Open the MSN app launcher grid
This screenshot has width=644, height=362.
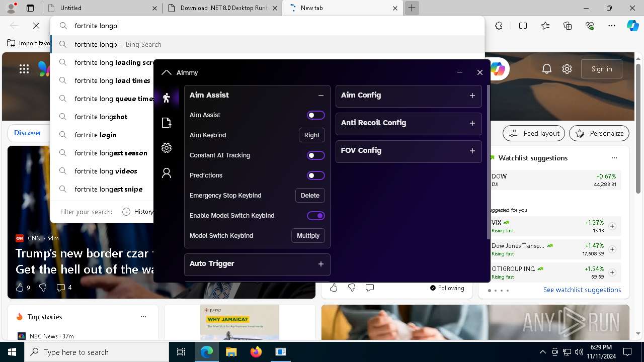coord(24,69)
